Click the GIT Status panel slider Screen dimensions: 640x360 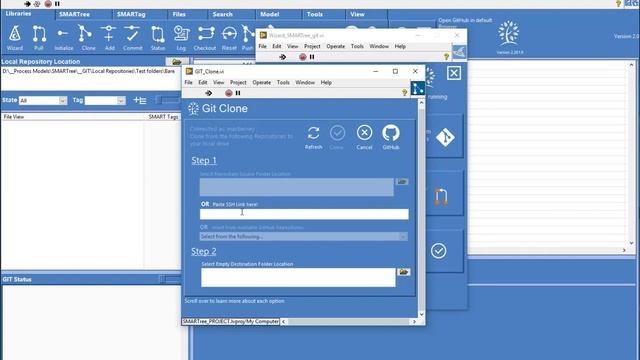coord(170,279)
